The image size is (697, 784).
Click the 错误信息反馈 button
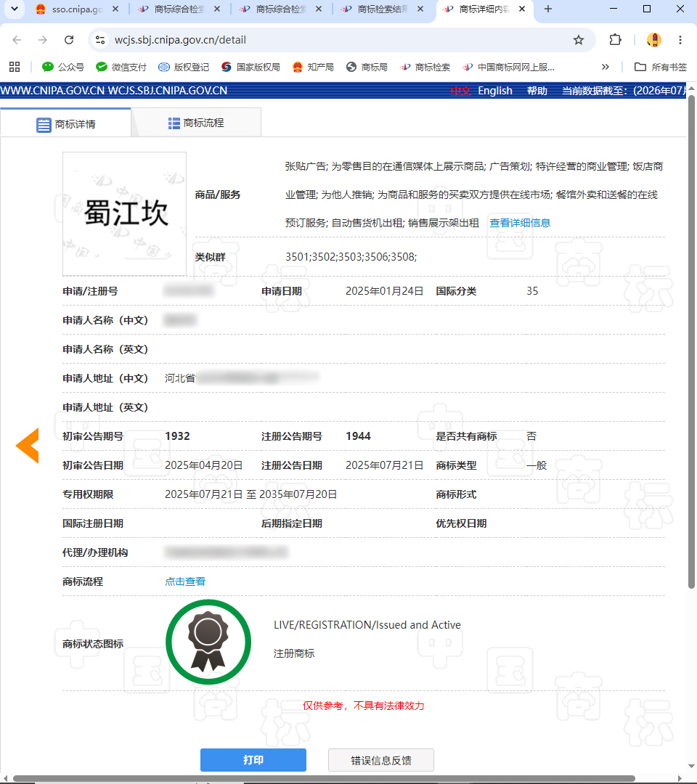click(x=381, y=760)
